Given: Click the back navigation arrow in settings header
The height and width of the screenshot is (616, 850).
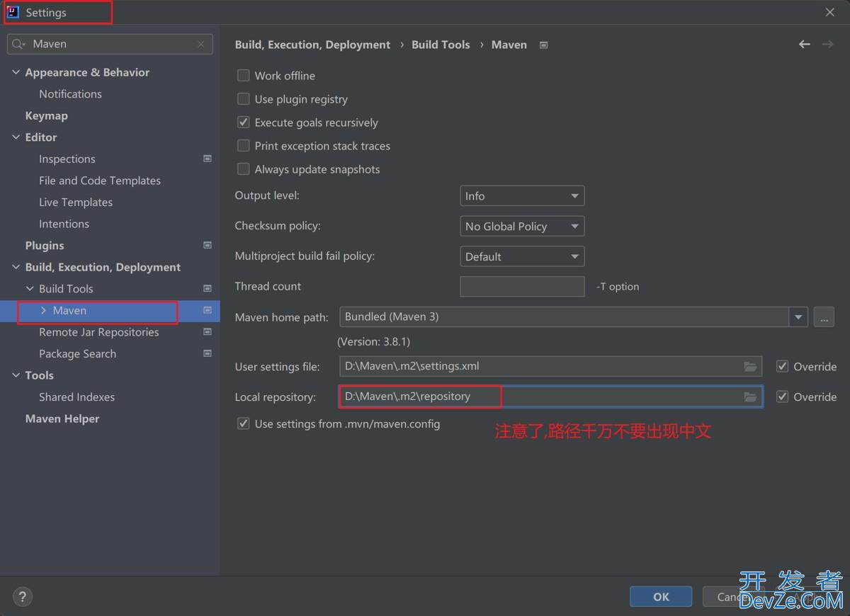Looking at the screenshot, I should [804, 44].
